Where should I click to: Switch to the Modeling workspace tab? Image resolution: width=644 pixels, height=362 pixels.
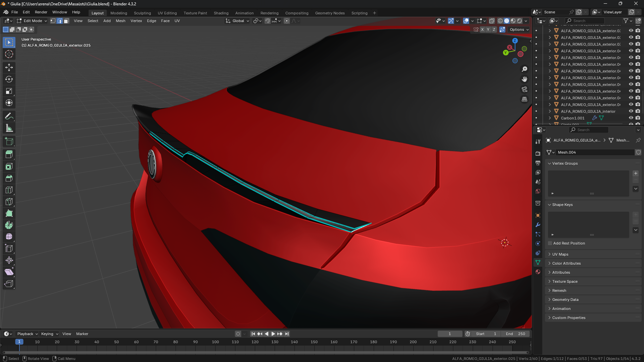pyautogui.click(x=119, y=13)
